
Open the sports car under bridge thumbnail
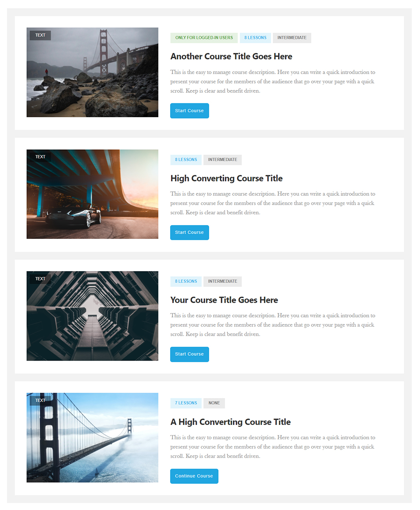click(92, 194)
